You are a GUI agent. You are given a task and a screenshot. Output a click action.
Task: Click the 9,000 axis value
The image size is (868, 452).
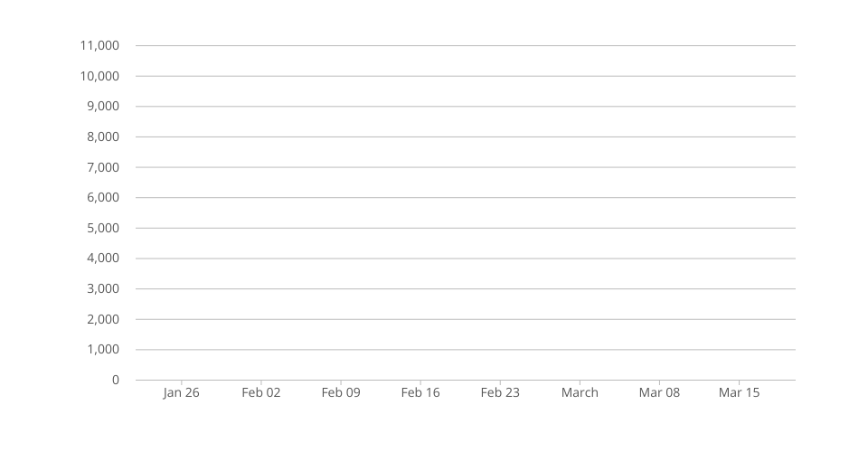102,107
